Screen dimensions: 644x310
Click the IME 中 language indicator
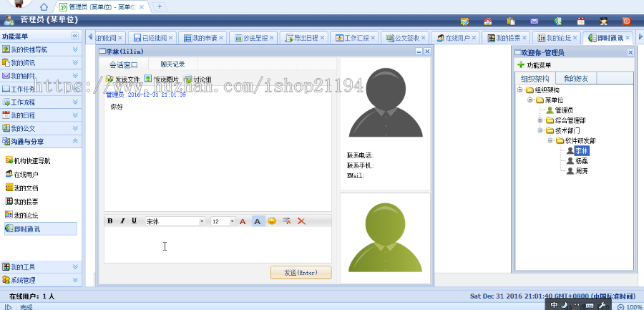tap(555, 305)
